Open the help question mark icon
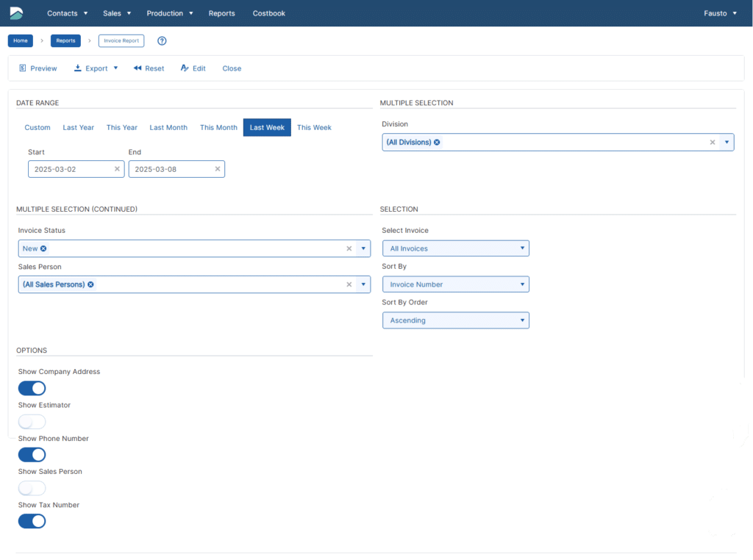This screenshot has width=753, height=560. pyautogui.click(x=162, y=41)
